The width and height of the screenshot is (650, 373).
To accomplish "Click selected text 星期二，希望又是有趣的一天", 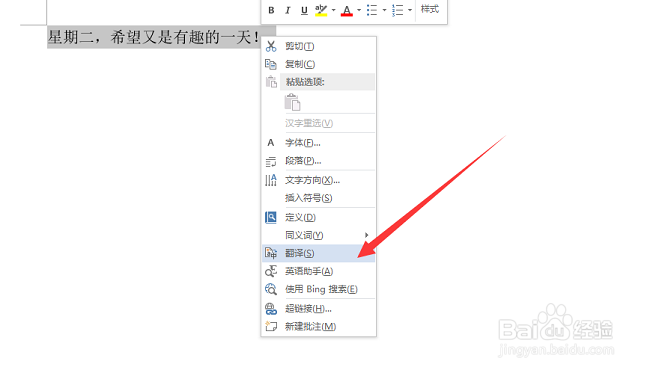I will (154, 38).
